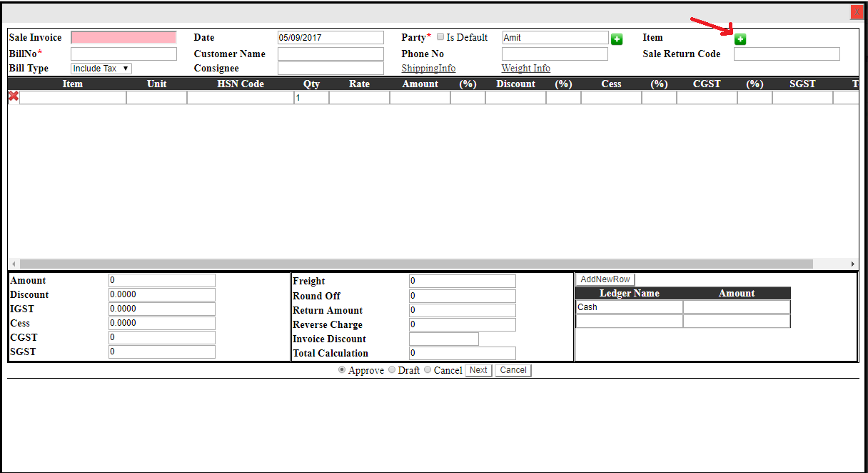The height and width of the screenshot is (473, 868).
Task: Open the ShippingInfo link
Action: coord(428,69)
